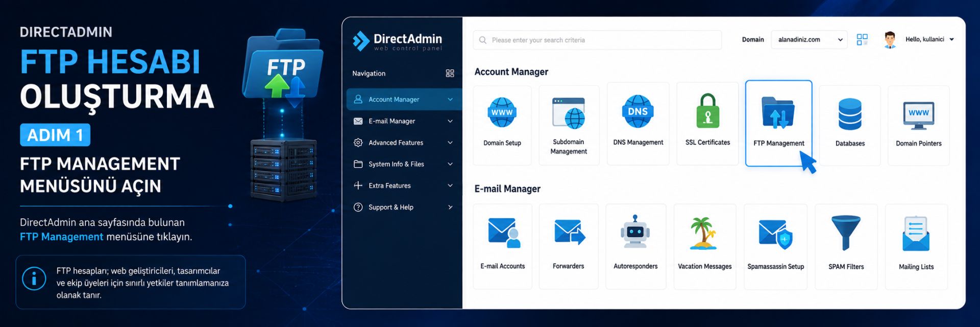Expand the Extra Features chevron
The image size is (980, 327).
pos(450,185)
